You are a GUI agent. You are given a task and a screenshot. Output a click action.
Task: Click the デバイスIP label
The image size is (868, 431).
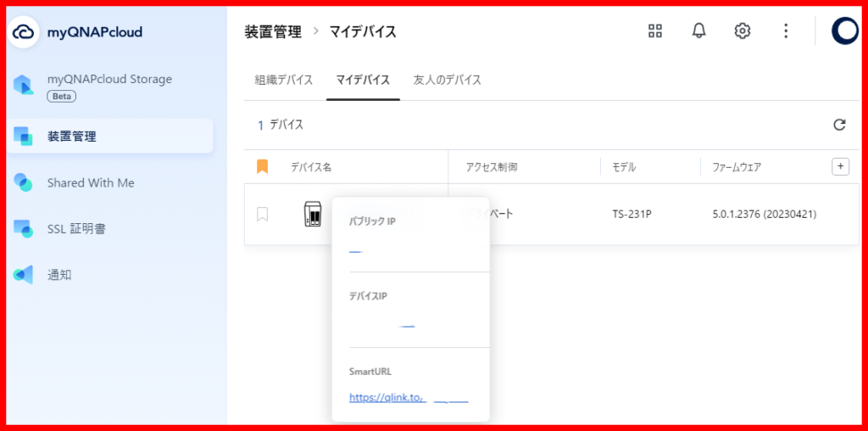pyautogui.click(x=368, y=296)
